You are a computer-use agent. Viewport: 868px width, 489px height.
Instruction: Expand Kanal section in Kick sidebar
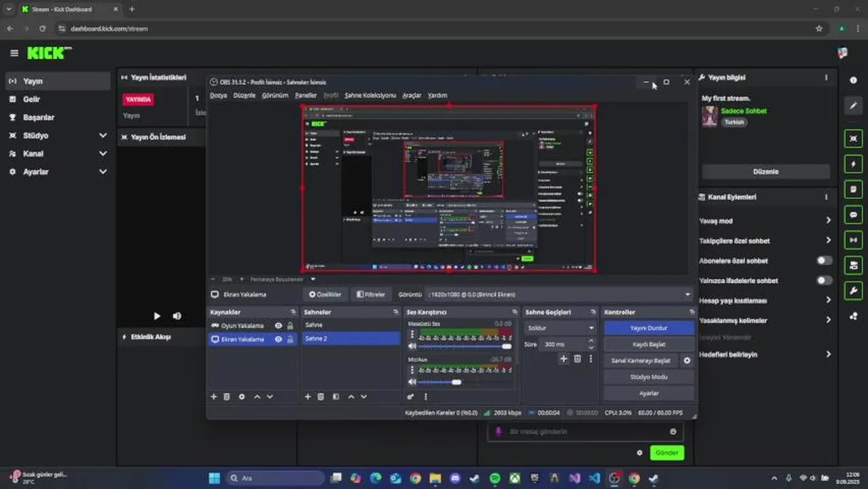pyautogui.click(x=103, y=153)
